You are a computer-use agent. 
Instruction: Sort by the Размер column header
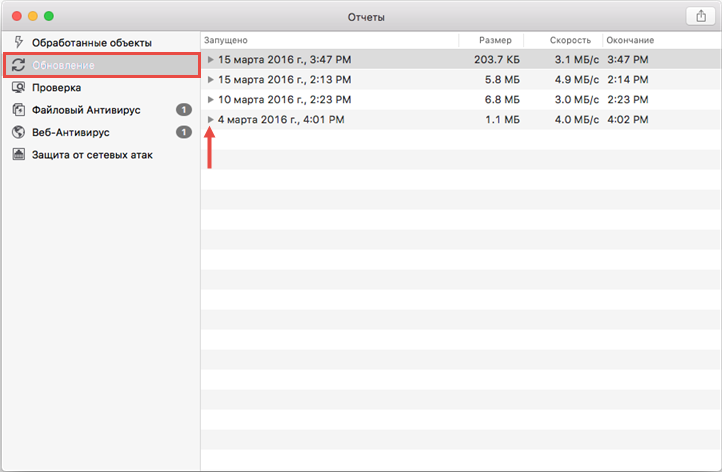pos(491,40)
